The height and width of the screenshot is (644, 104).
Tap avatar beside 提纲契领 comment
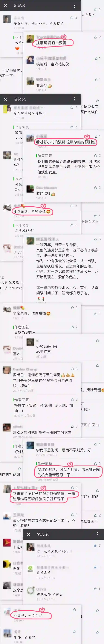pos(30,39)
